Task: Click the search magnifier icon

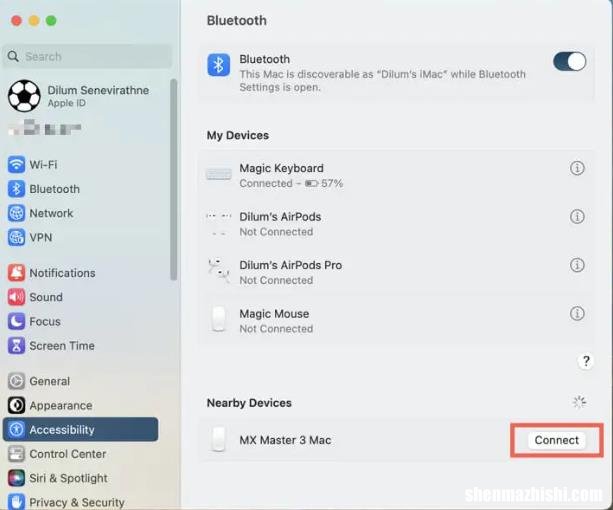Action: coord(13,56)
